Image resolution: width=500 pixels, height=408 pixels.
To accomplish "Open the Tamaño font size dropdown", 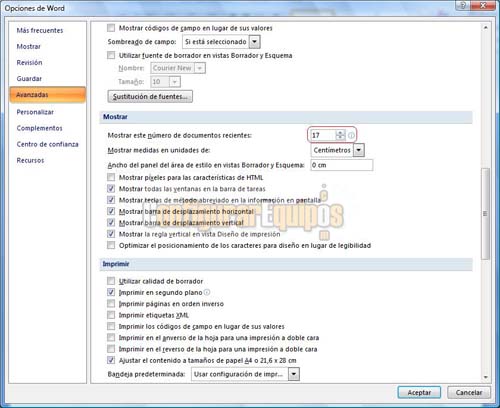I will point(175,82).
